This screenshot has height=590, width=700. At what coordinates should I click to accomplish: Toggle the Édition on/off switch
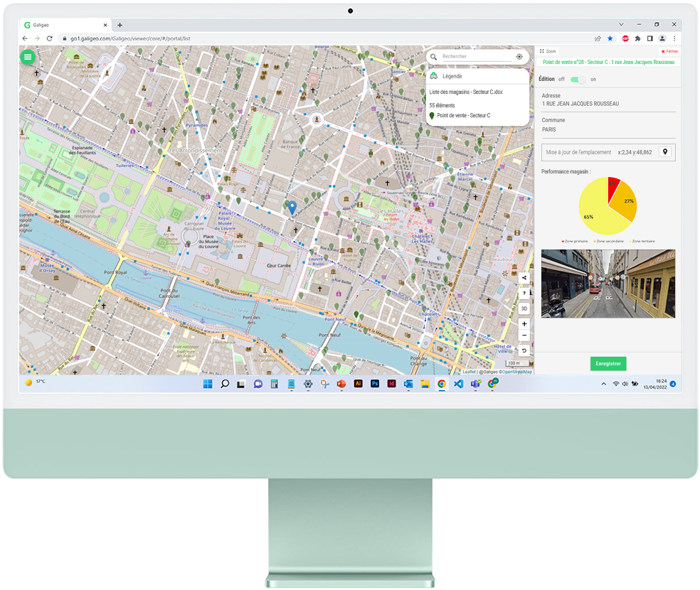tap(578, 80)
